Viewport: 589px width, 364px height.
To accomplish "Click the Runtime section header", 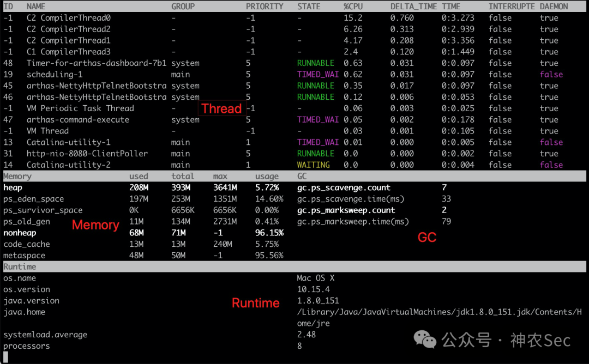I will coord(20,267).
